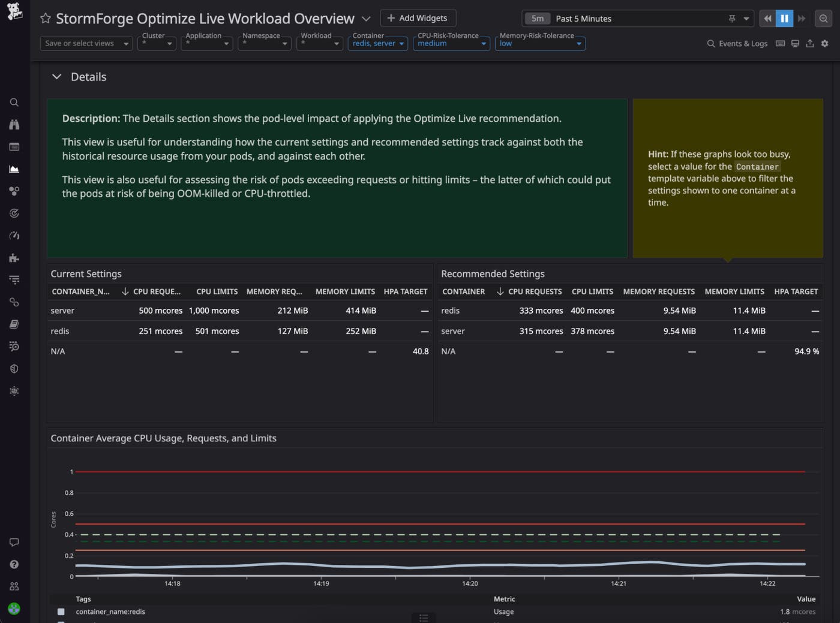Screen dimensions: 840x623
Task: Click the TV mode monitor icon
Action: (795, 43)
